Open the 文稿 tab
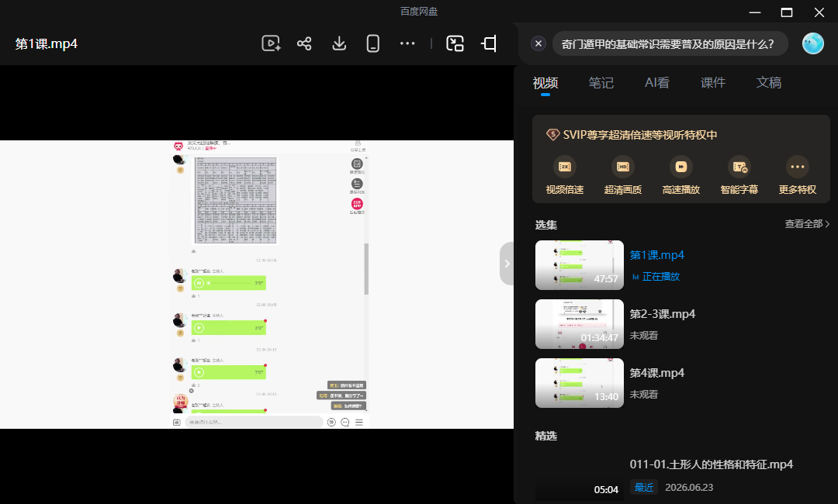Screen dimensions: 838x504 (768, 83)
